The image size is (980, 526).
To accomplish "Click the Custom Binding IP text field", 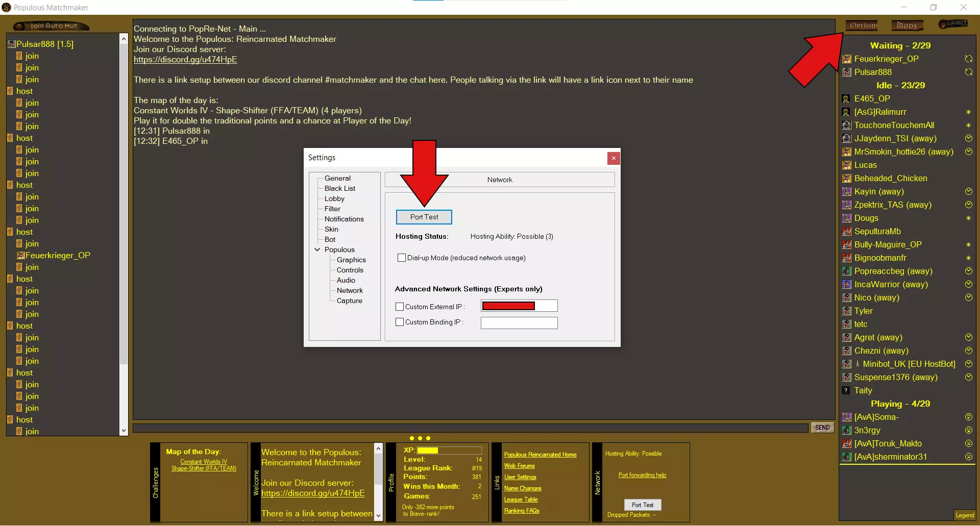I will pos(519,323).
